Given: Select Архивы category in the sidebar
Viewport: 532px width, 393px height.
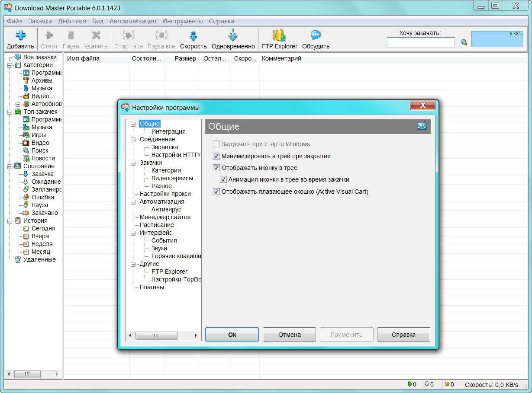Looking at the screenshot, I should click(42, 80).
